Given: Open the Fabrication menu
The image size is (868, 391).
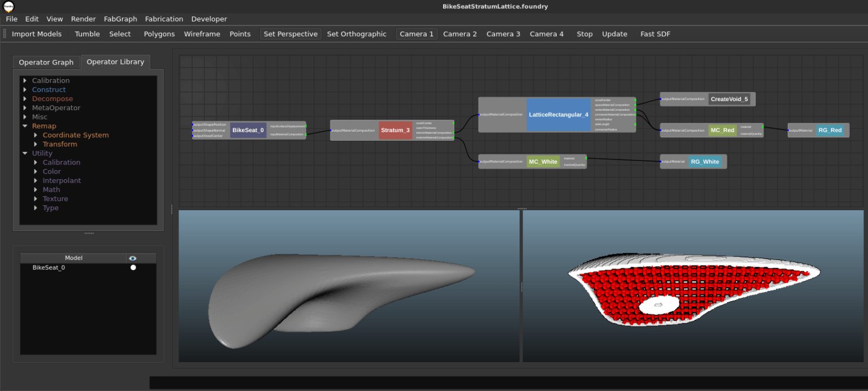Looking at the screenshot, I should 164,19.
